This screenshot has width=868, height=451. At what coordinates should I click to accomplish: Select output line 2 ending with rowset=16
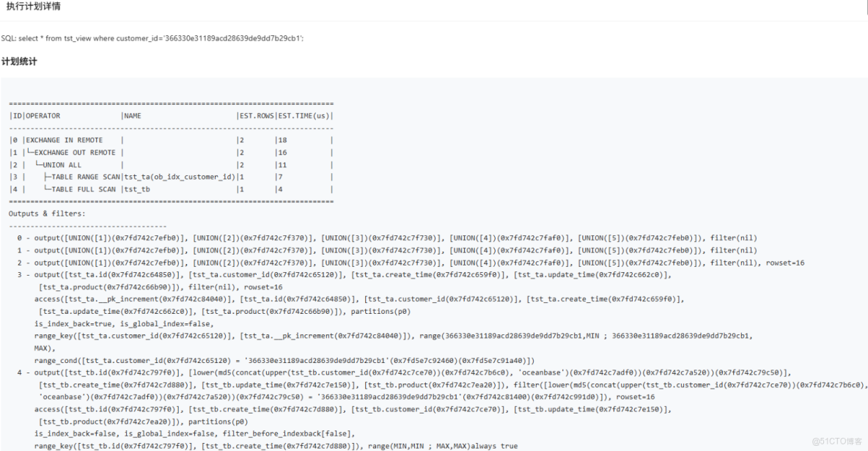pyautogui.click(x=411, y=263)
